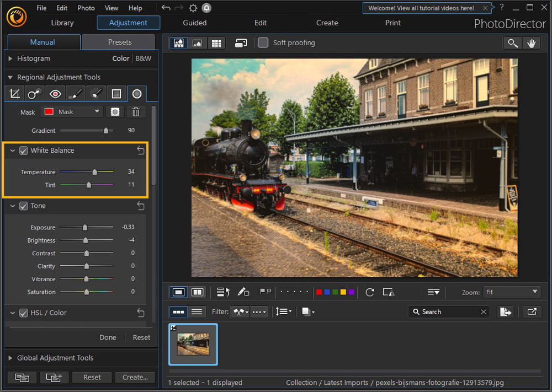Select the Adjustment Brush tool
Image resolution: width=552 pixels, height=392 pixels.
(x=75, y=93)
